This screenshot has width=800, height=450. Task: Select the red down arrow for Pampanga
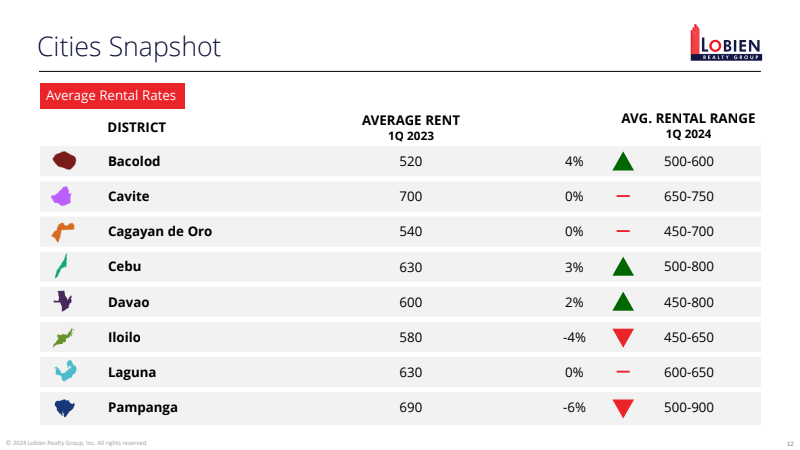[623, 408]
